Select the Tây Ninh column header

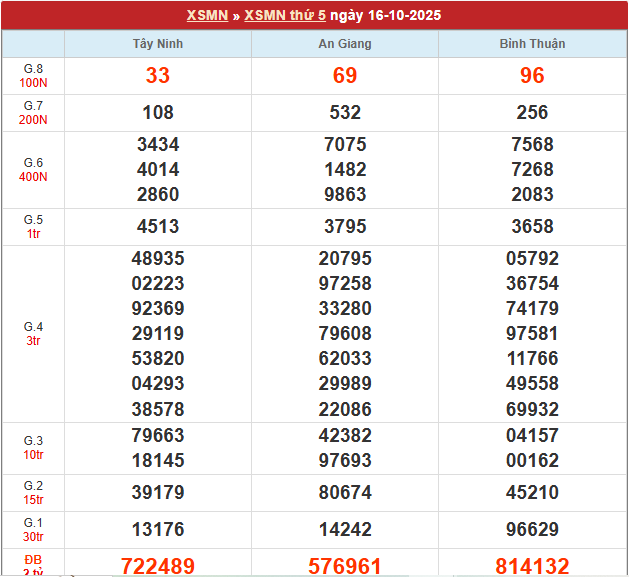click(x=158, y=44)
